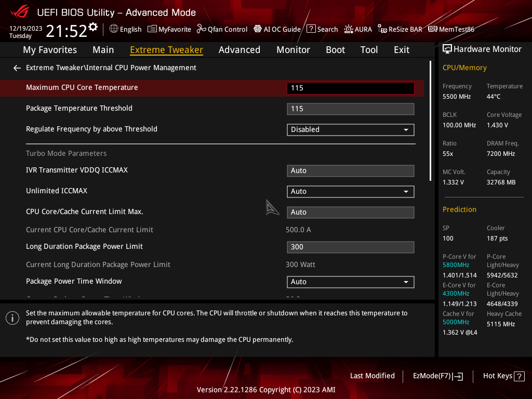This screenshot has height=399, width=532.
Task: Go to the Advanced tab
Action: pos(240,50)
